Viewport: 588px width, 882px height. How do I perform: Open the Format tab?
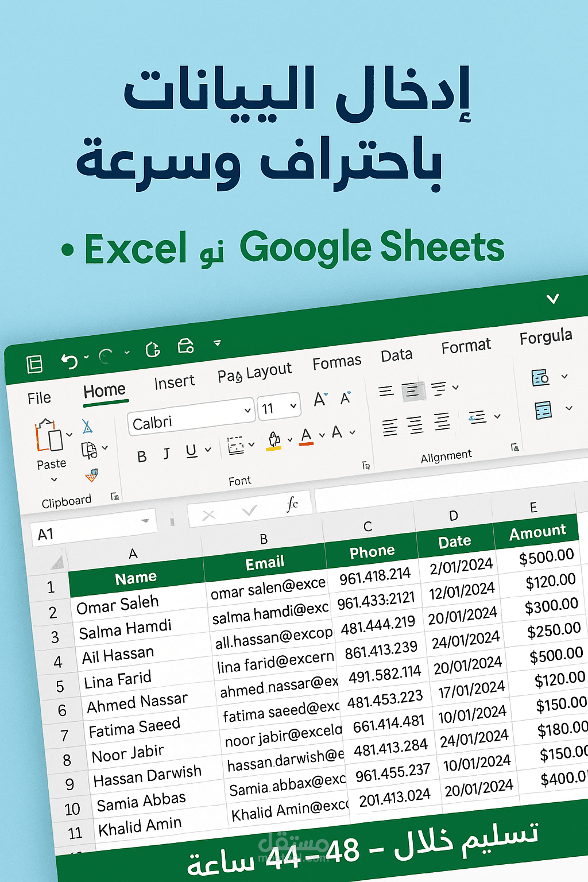pos(466,346)
